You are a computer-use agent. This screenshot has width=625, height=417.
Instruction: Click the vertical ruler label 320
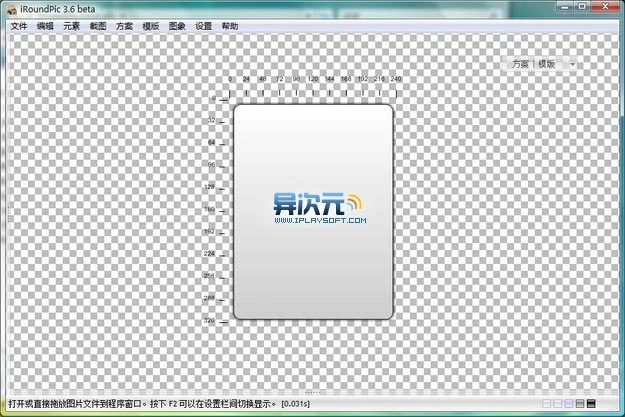pyautogui.click(x=209, y=320)
